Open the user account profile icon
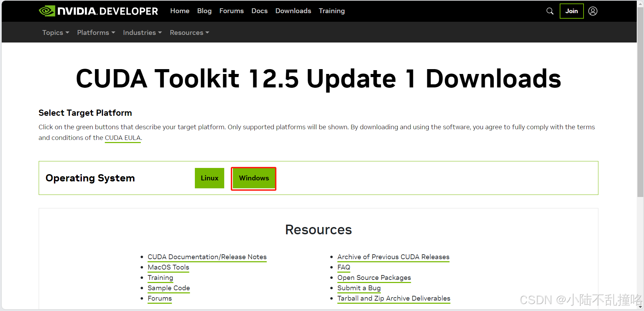Screen dimensions: 644x311 pos(593,11)
